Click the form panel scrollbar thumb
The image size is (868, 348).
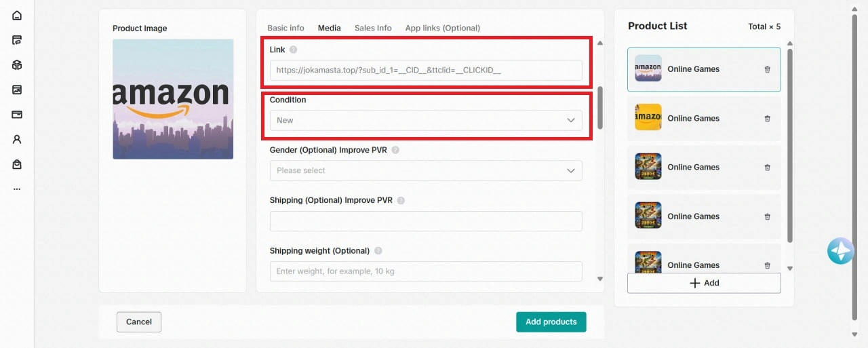(599, 107)
